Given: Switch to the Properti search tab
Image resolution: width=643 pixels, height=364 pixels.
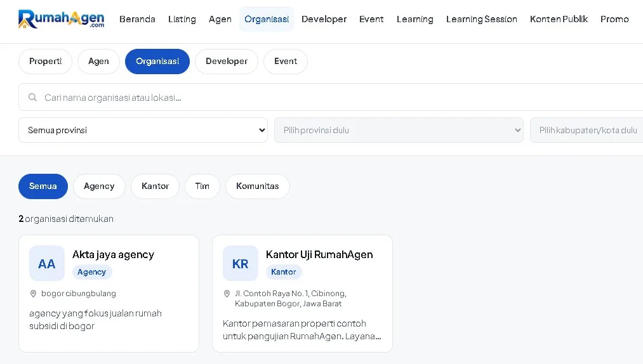Looking at the screenshot, I should point(46,62).
